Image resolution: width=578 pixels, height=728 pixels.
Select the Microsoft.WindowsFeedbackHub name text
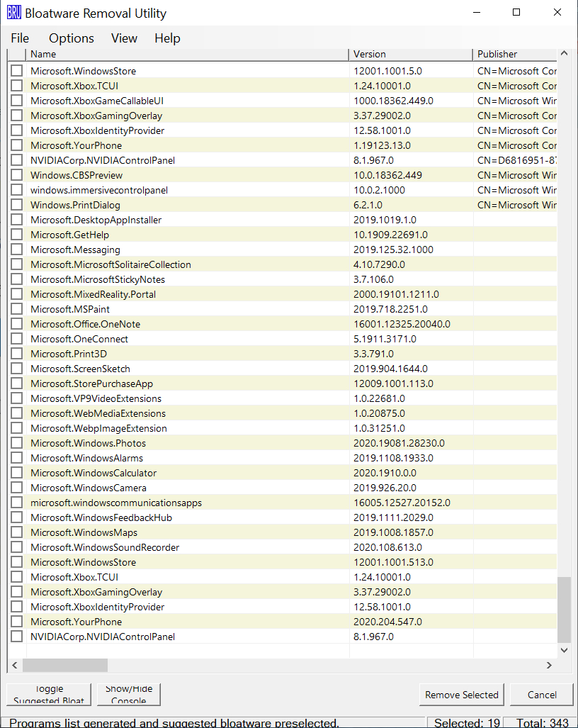(101, 517)
